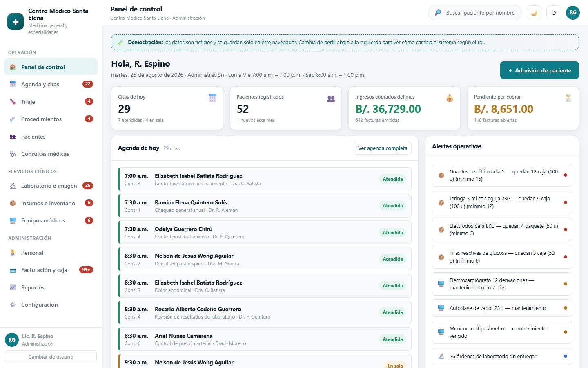Open the 7:00 a.m. Elizabeth Isabel Batista Rodríguez appointment

(265, 179)
